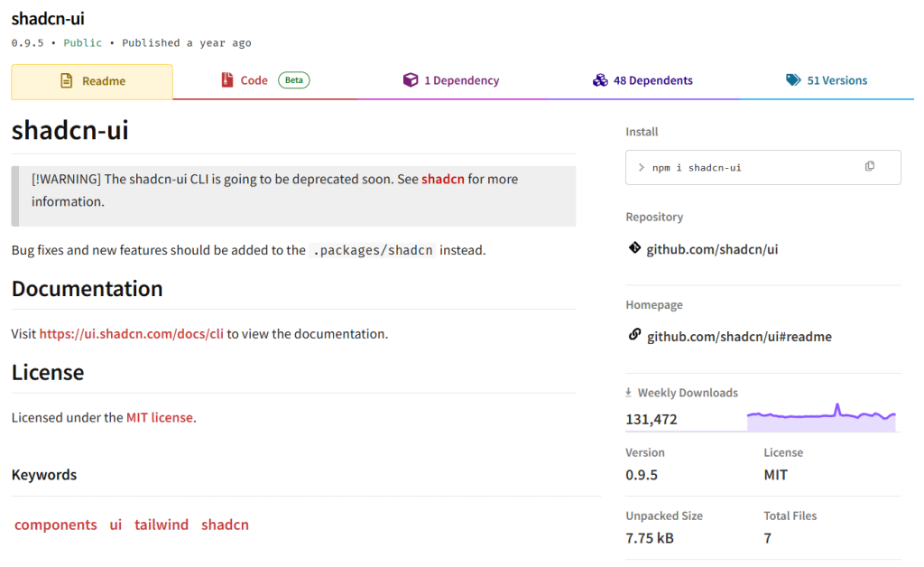Open the 48 Dependents tab
Screen dimensions: 924x567
(x=642, y=80)
